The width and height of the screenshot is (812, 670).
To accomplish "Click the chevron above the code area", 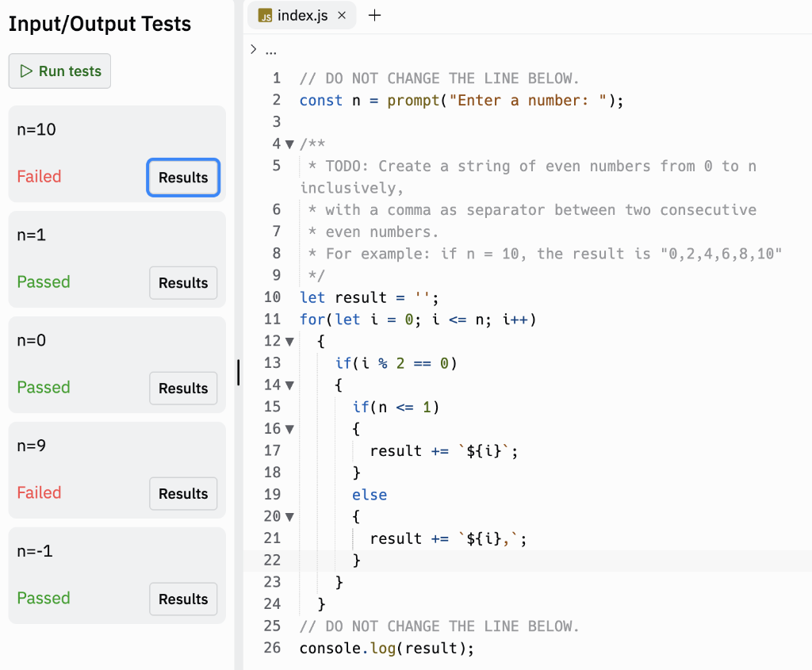I will (x=253, y=48).
